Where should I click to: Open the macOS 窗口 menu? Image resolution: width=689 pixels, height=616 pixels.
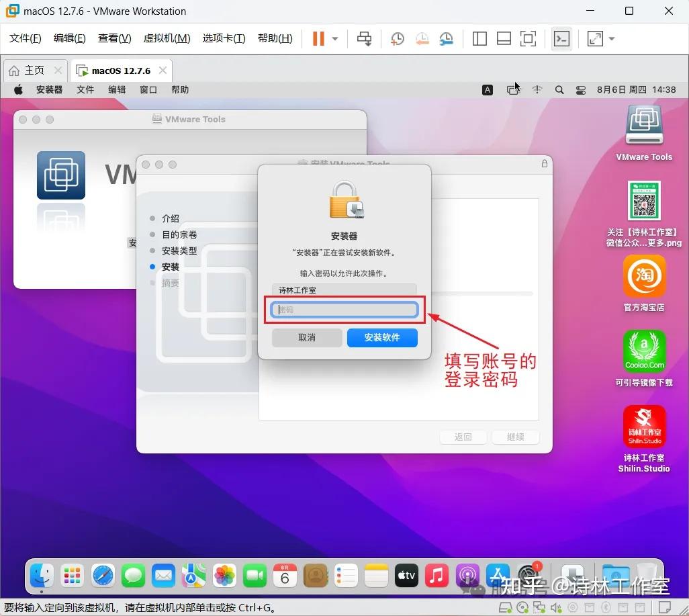tap(148, 90)
